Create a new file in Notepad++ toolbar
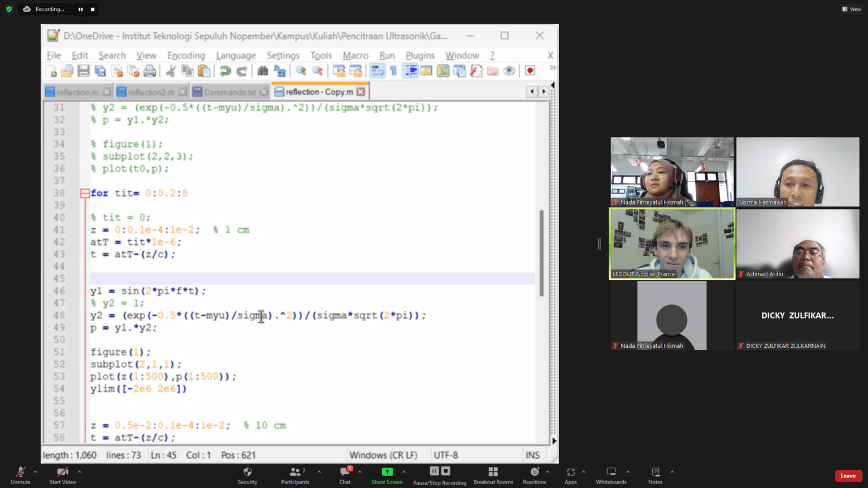This screenshot has width=868, height=488. point(51,71)
